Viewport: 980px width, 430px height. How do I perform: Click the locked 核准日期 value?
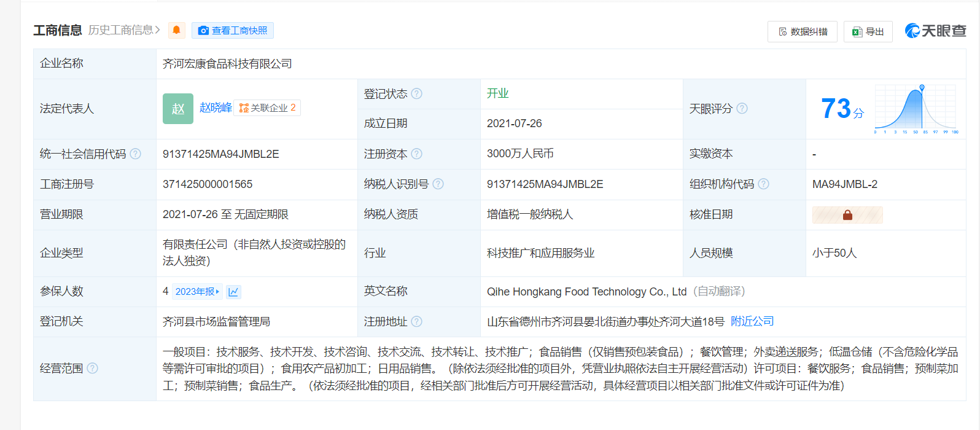point(847,214)
